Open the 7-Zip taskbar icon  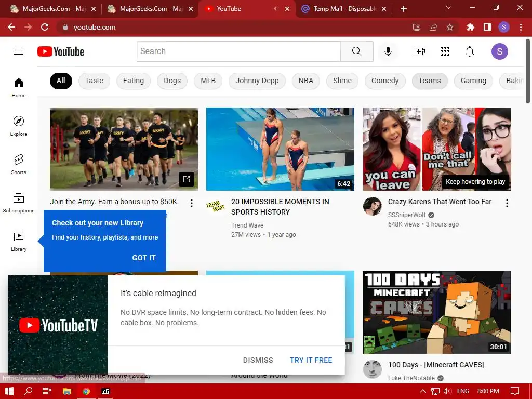click(x=105, y=391)
